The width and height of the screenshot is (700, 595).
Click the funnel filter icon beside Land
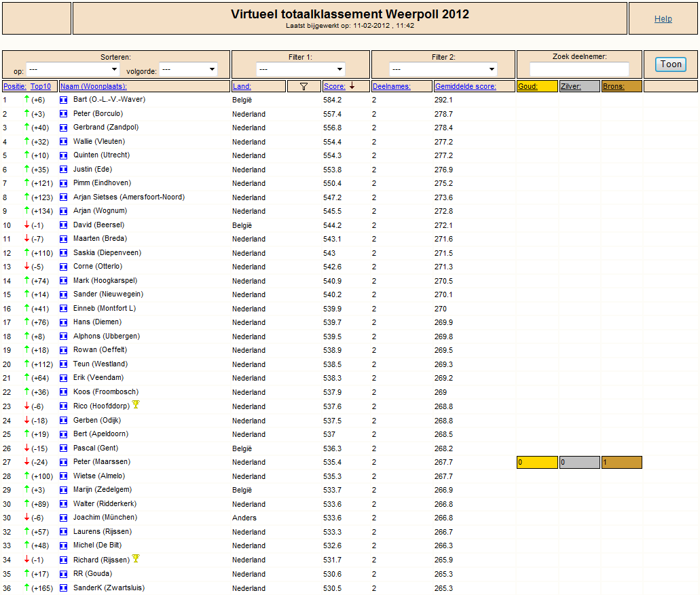click(x=303, y=86)
